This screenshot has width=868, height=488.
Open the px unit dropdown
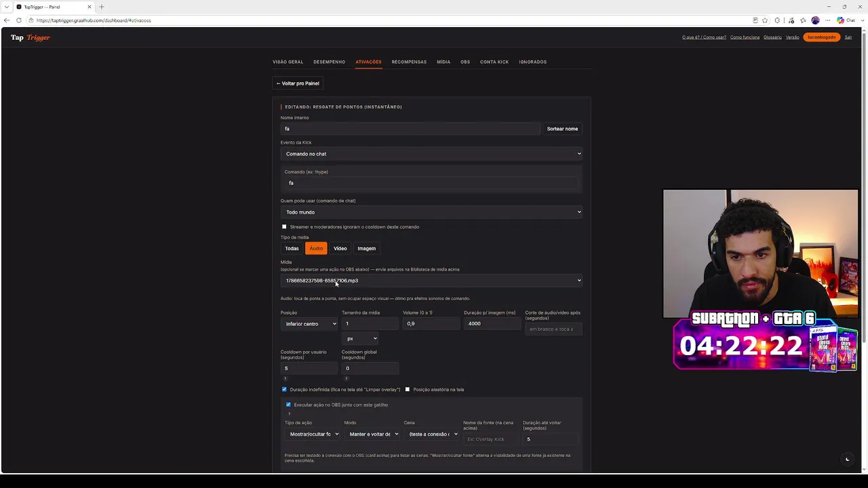pos(361,338)
